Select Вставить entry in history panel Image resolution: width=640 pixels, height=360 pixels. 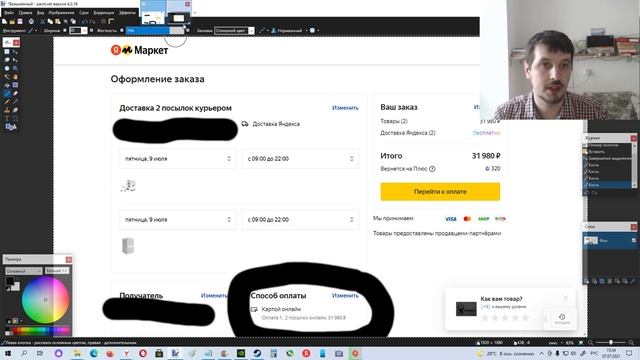(x=608, y=152)
